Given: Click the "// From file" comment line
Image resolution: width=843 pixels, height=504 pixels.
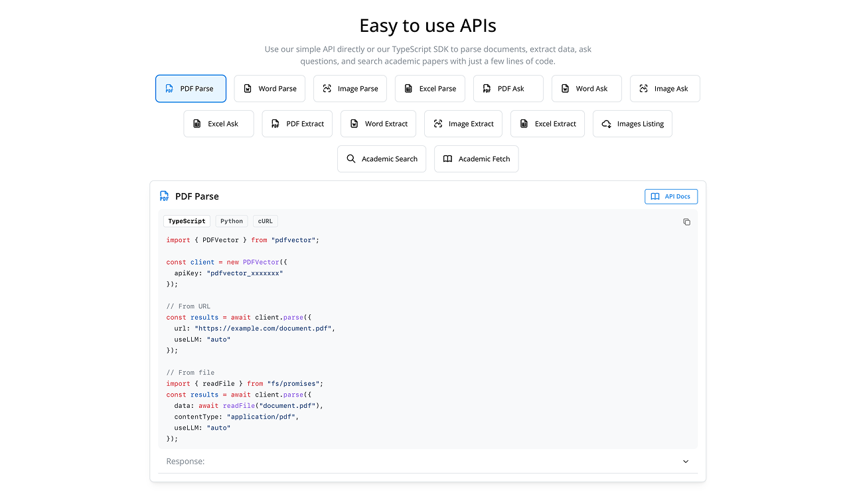Looking at the screenshot, I should (x=191, y=373).
